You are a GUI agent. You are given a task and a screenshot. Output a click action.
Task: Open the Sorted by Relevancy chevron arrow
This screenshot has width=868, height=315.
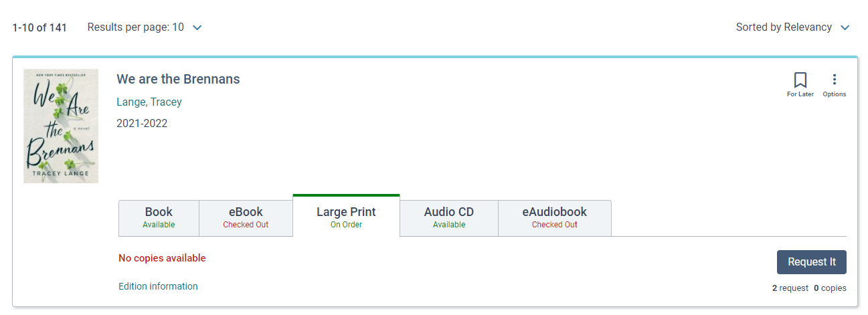[x=845, y=28]
